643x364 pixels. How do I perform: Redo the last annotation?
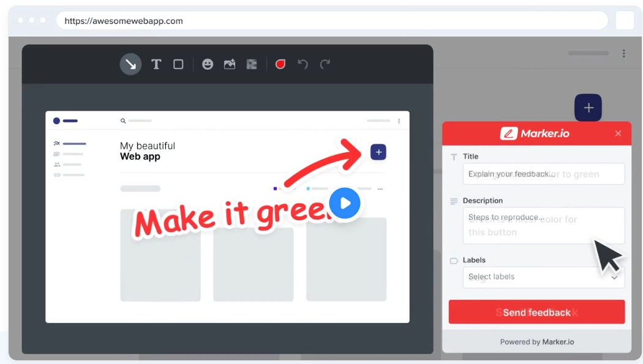click(325, 64)
